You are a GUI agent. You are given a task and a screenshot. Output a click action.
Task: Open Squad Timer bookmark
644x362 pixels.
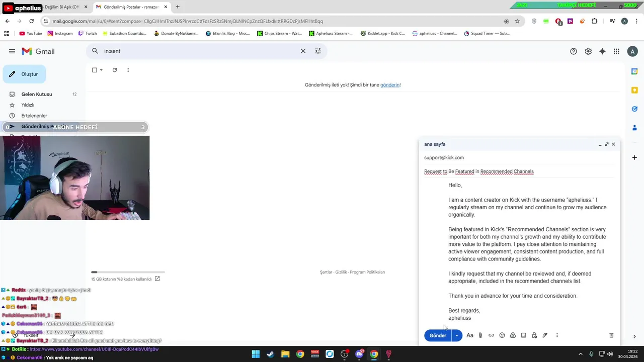pos(487,34)
